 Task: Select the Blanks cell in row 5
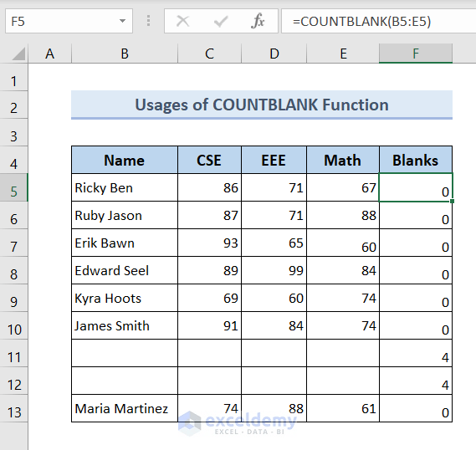tap(416, 187)
